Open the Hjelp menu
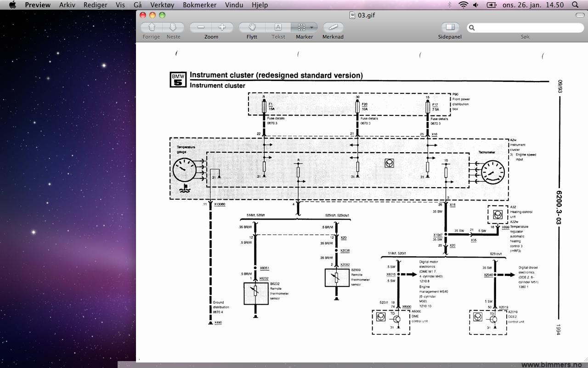This screenshot has width=588, height=368. click(x=260, y=5)
